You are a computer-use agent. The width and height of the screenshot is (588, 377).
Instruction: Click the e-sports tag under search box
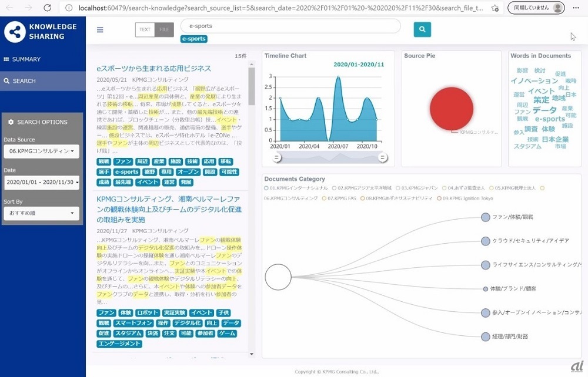coord(194,39)
